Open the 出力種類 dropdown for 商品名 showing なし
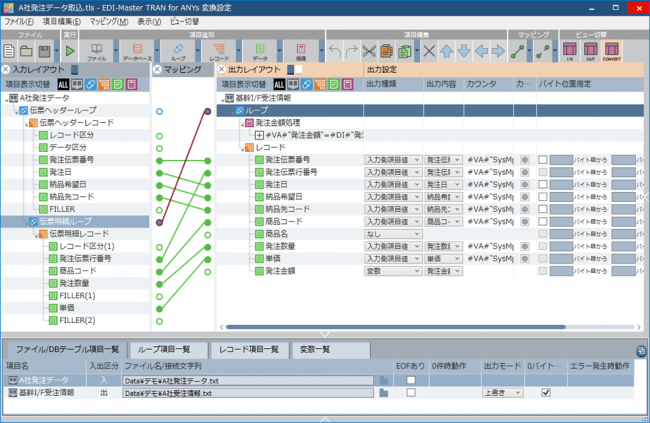 [x=393, y=234]
